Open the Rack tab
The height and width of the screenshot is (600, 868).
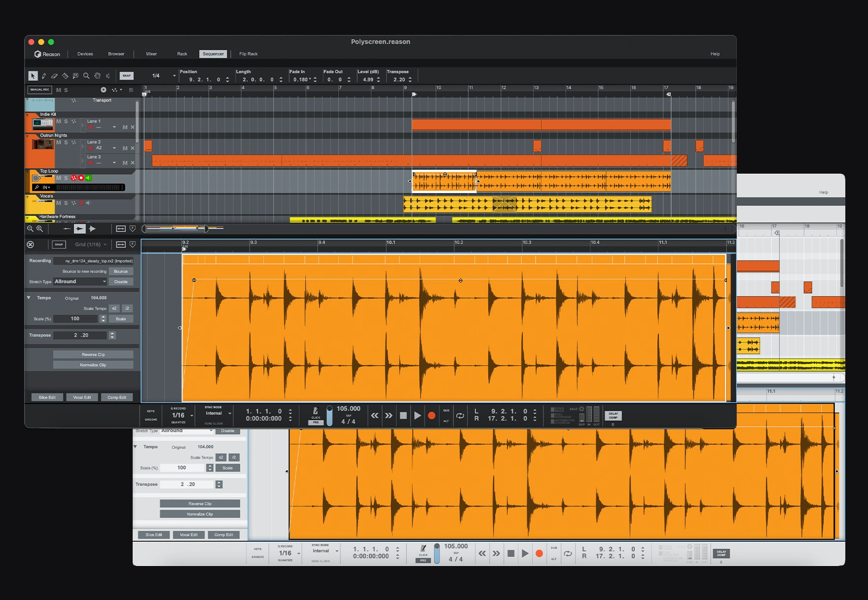(182, 54)
